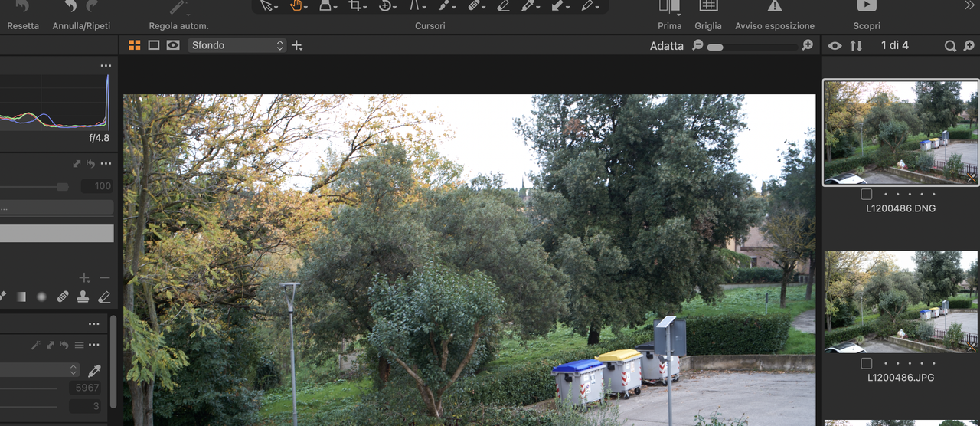Click the Resetta reset arrow icon

pos(22,6)
